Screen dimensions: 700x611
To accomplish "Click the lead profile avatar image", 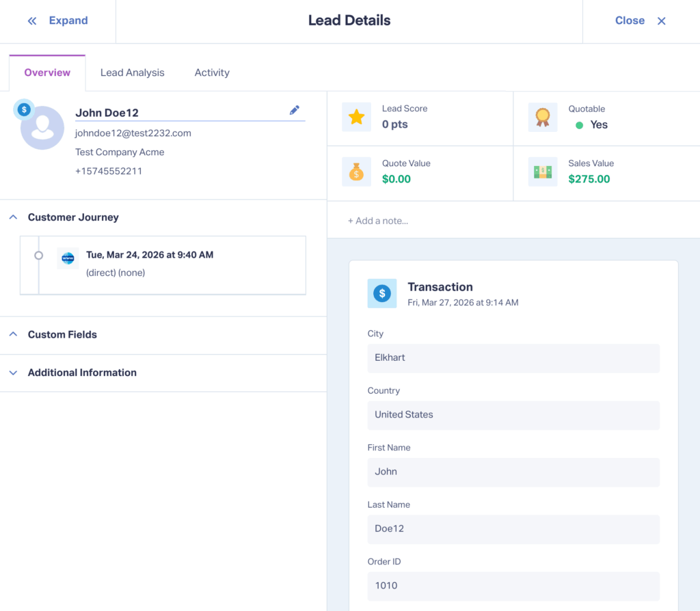I will (42, 127).
